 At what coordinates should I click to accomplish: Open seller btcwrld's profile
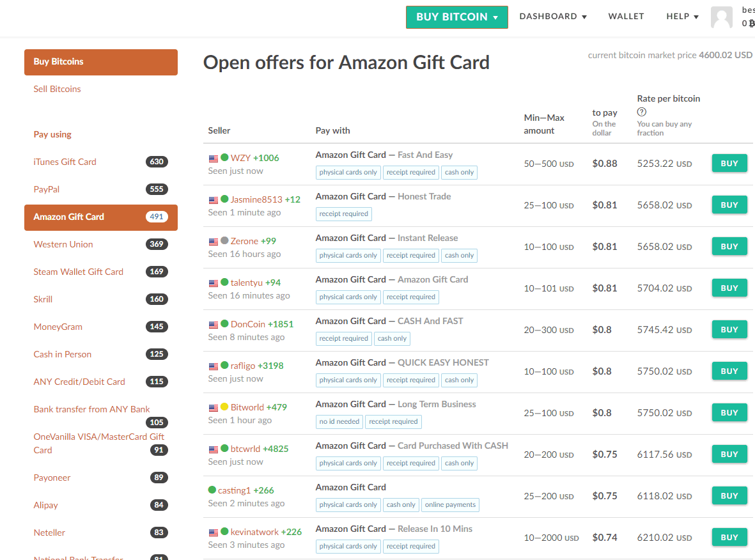(245, 449)
